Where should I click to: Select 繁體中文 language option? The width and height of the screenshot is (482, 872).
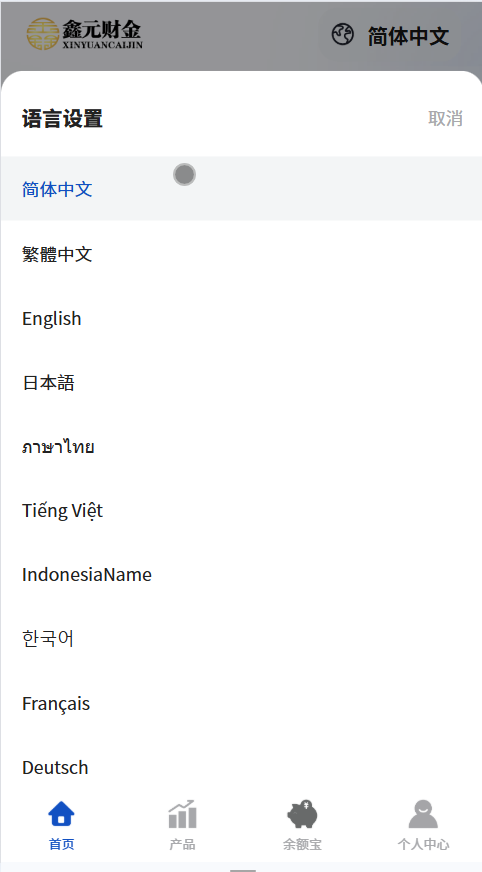click(241, 254)
